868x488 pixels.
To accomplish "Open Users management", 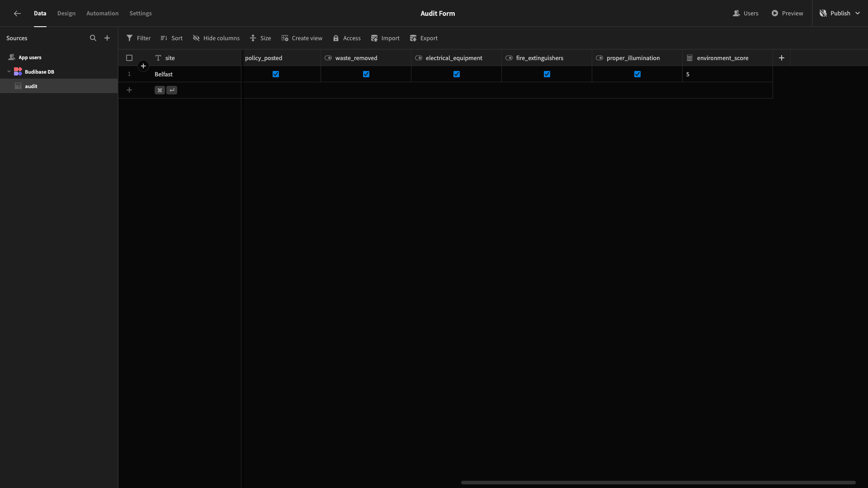I will click(x=745, y=14).
